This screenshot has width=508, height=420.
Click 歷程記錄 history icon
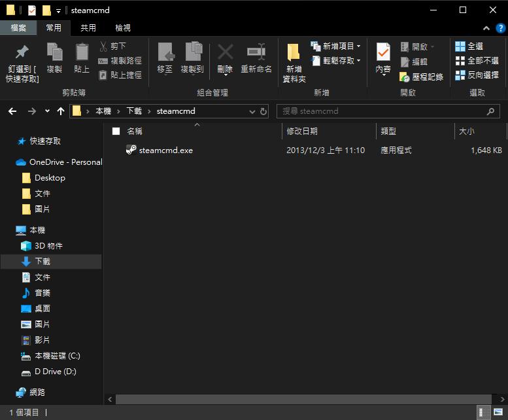[x=405, y=77]
